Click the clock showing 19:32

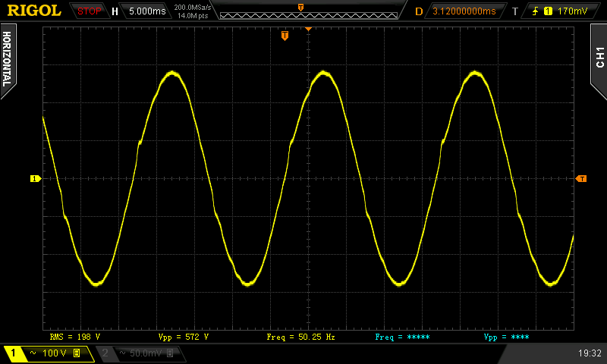click(x=589, y=353)
